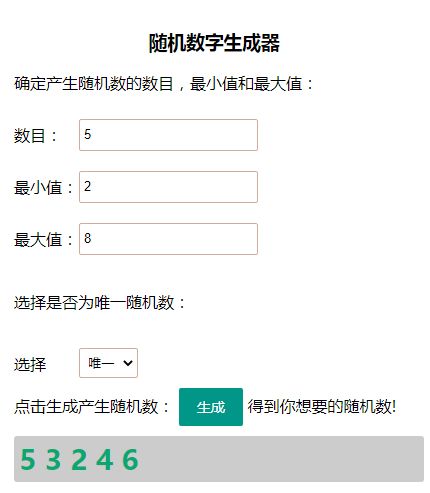This screenshot has width=430, height=493.
Task: Click the 点击生成产生随机数 text
Action: tap(86, 407)
